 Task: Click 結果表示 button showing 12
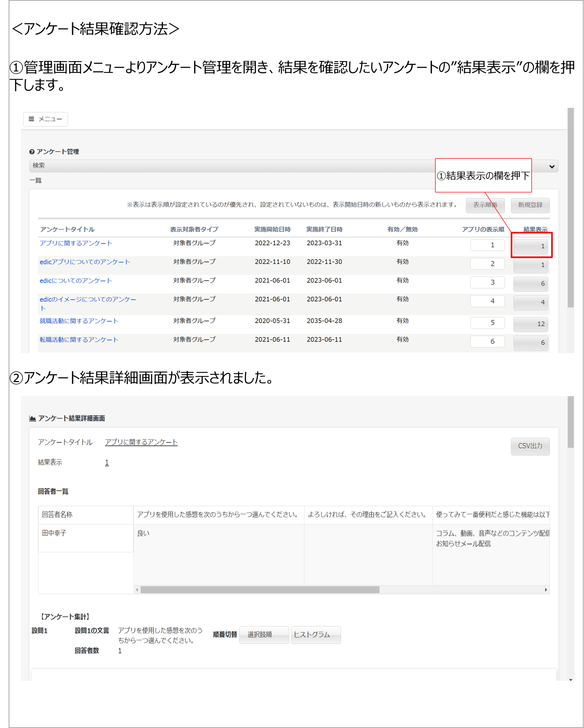tap(531, 324)
